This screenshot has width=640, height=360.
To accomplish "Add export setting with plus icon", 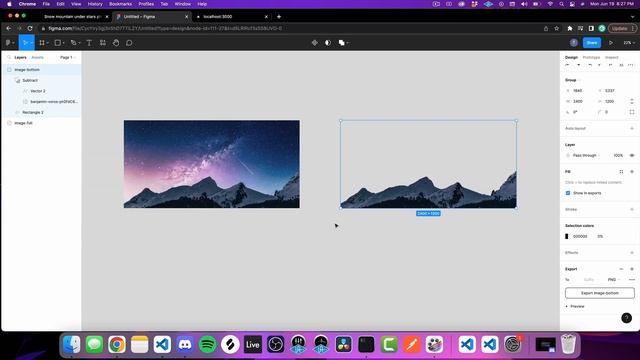I will 632,269.
